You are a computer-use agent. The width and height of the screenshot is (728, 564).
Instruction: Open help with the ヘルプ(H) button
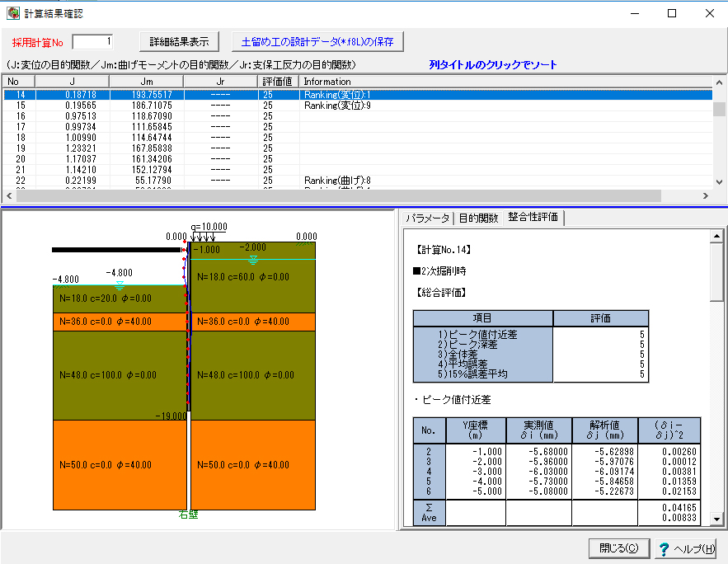pyautogui.click(x=686, y=548)
